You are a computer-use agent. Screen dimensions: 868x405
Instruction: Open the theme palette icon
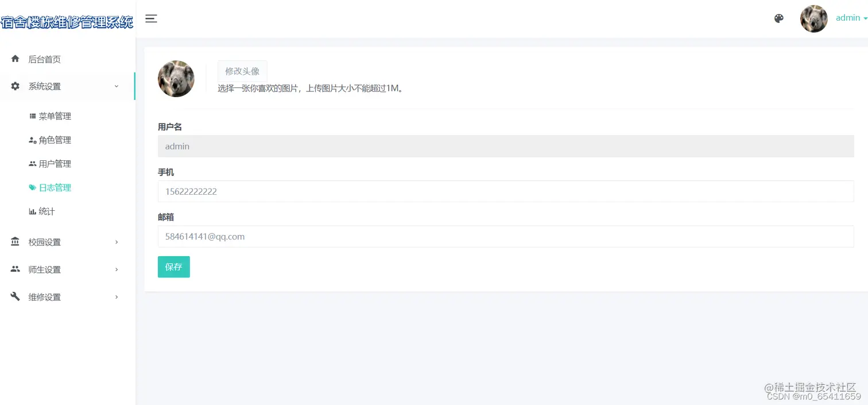779,18
